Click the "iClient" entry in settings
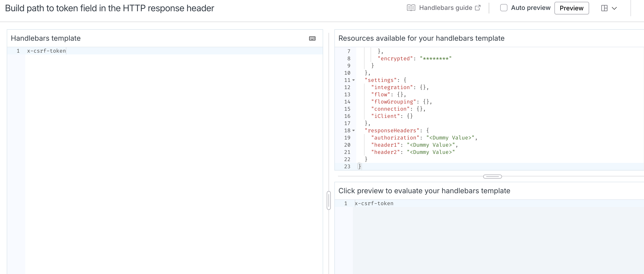Viewport: 644px width, 274px height. click(385, 116)
